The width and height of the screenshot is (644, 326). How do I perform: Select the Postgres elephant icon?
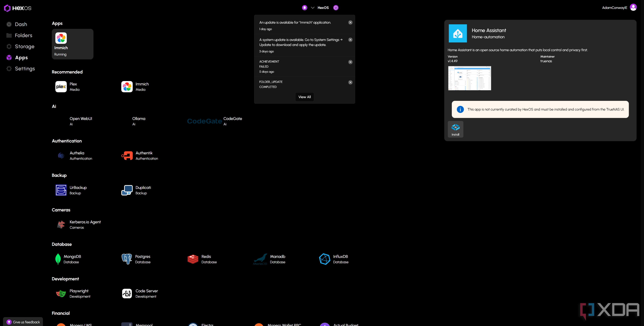click(x=127, y=259)
